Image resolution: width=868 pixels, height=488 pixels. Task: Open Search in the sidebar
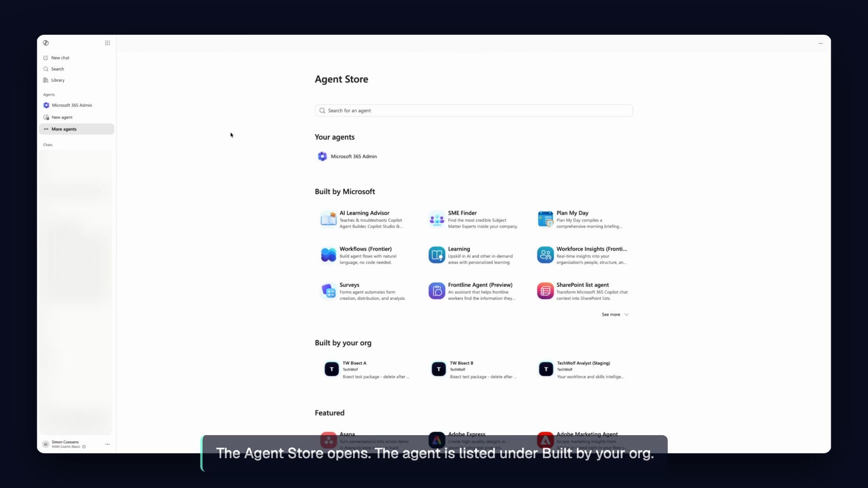pyautogui.click(x=76, y=69)
